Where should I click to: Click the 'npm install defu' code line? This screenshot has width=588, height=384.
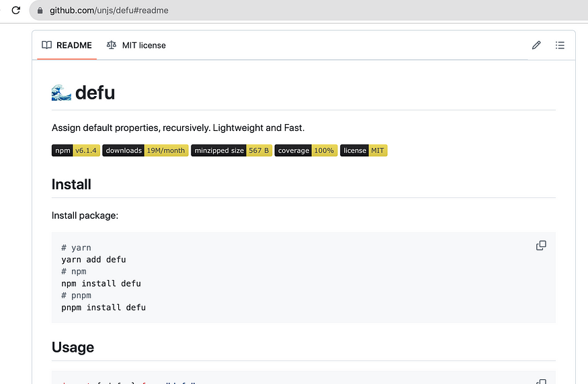(101, 283)
